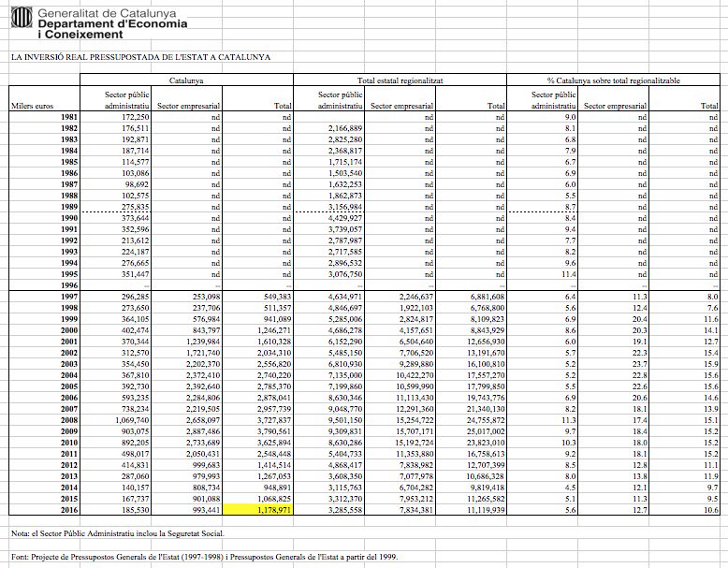Select cell 3,156,984 in the 1989 row

[345, 207]
